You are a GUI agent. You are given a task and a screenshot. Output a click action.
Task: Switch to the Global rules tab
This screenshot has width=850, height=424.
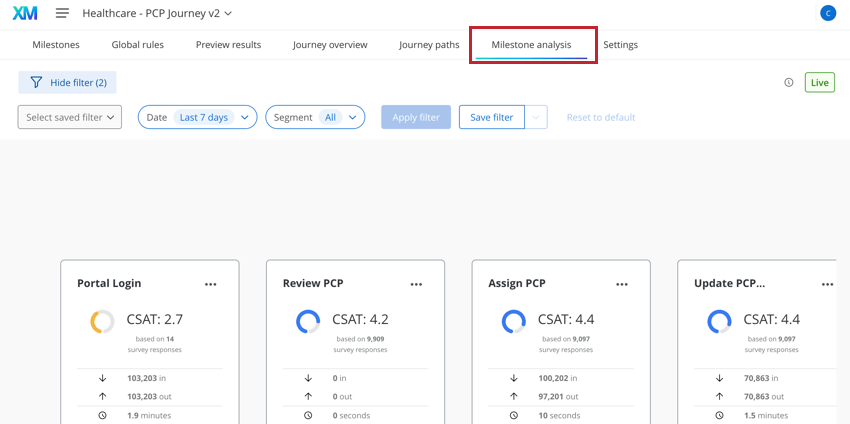[138, 45]
